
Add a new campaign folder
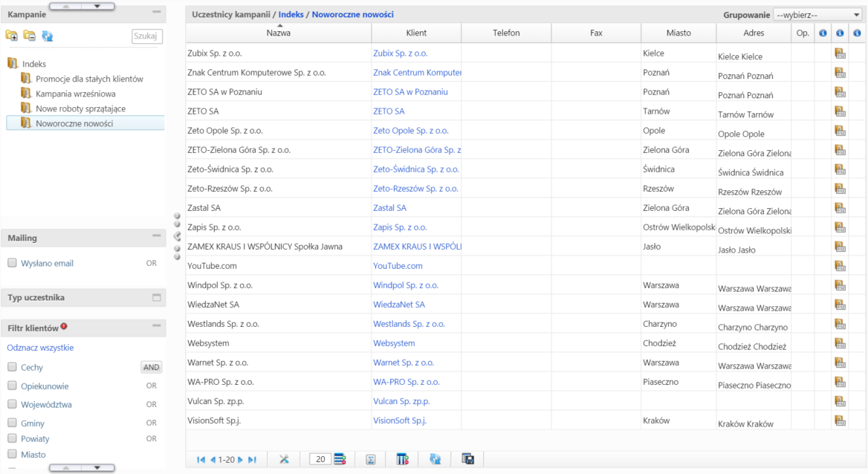[x=12, y=36]
